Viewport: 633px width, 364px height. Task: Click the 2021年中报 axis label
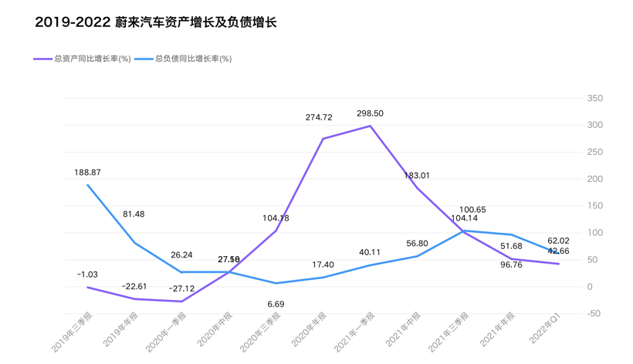[404, 329]
